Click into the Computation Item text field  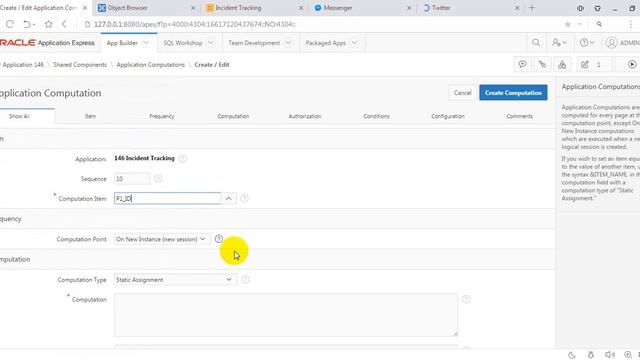[167, 198]
